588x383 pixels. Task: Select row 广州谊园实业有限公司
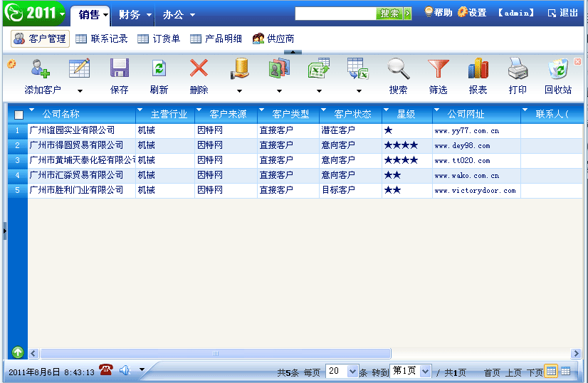pyautogui.click(x=72, y=130)
